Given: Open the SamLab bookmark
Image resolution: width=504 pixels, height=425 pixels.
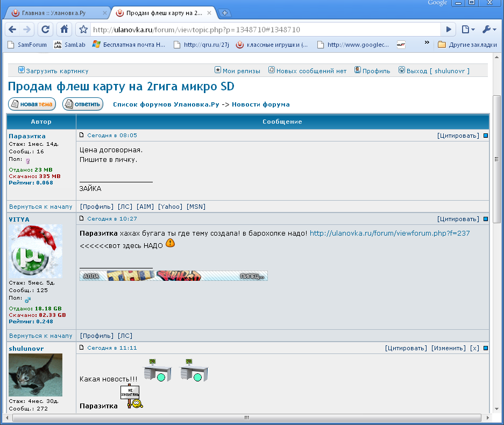Looking at the screenshot, I should tap(69, 45).
